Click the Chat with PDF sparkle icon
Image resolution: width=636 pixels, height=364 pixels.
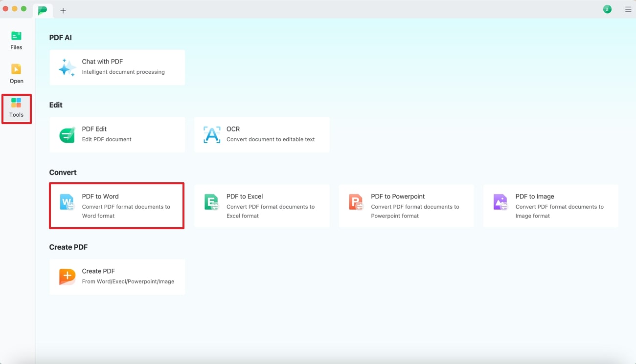(x=67, y=67)
